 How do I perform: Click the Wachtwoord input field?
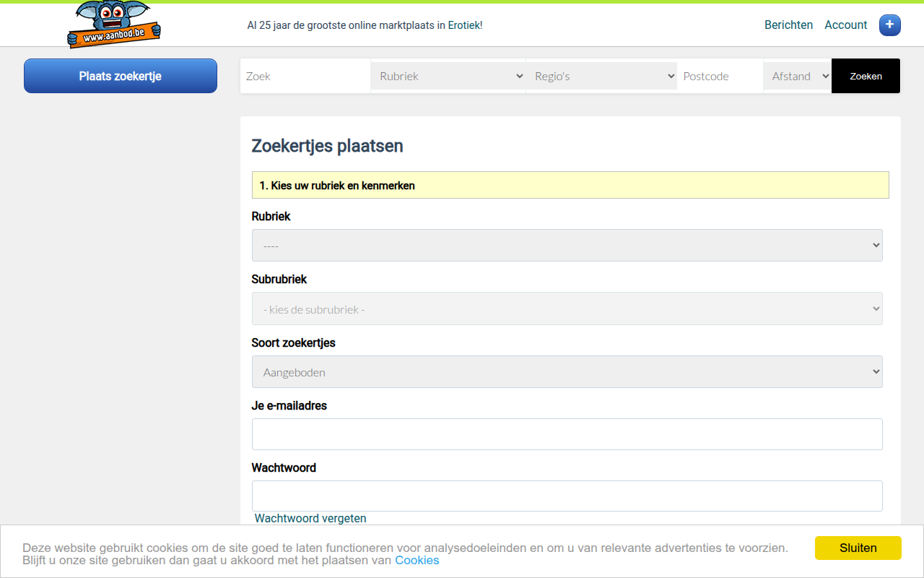[567, 496]
